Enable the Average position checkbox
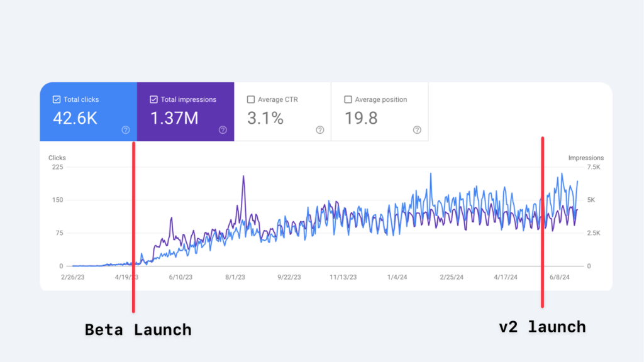The width and height of the screenshot is (644, 362). [348, 99]
